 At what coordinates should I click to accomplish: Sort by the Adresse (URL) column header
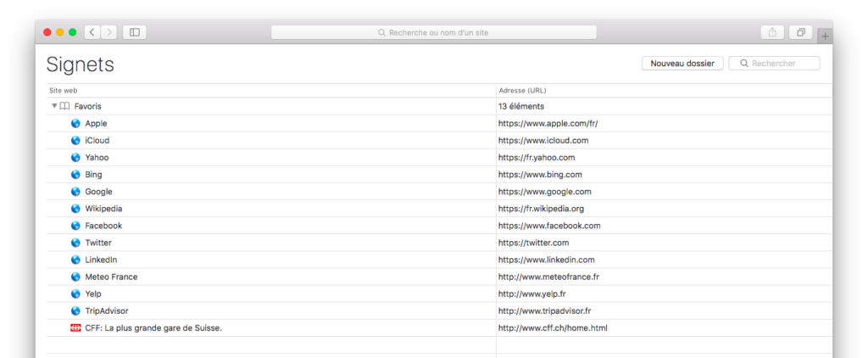(522, 90)
